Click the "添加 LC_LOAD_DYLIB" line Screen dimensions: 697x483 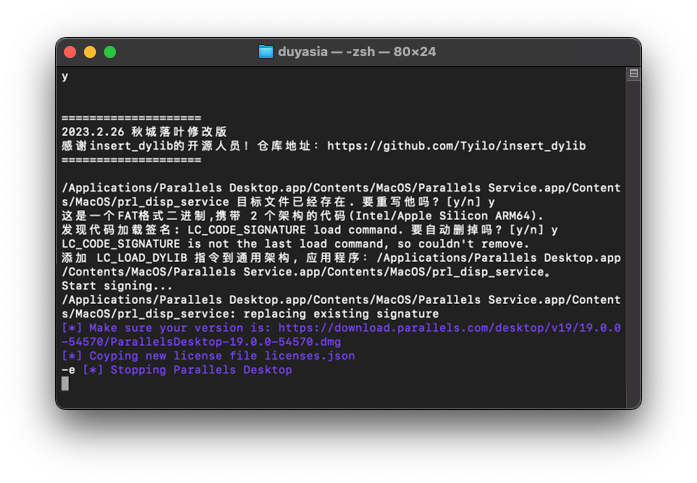(341, 258)
